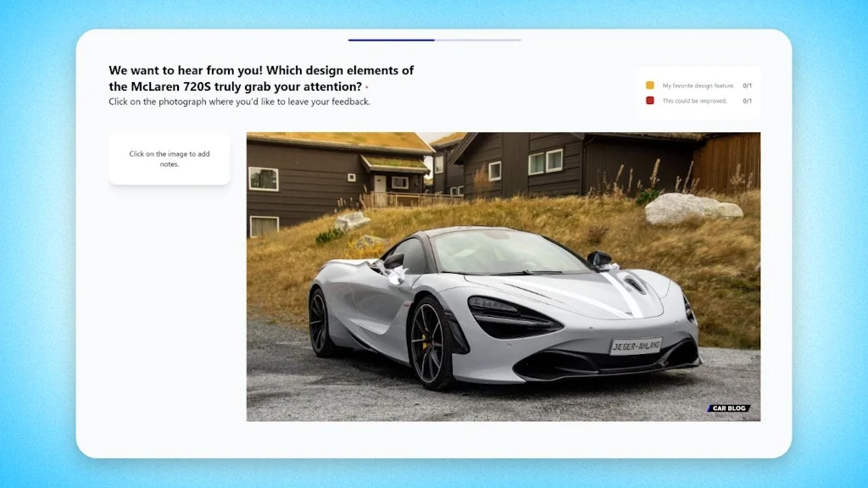
Task: Click the hint box about adding notes
Action: coord(169,158)
